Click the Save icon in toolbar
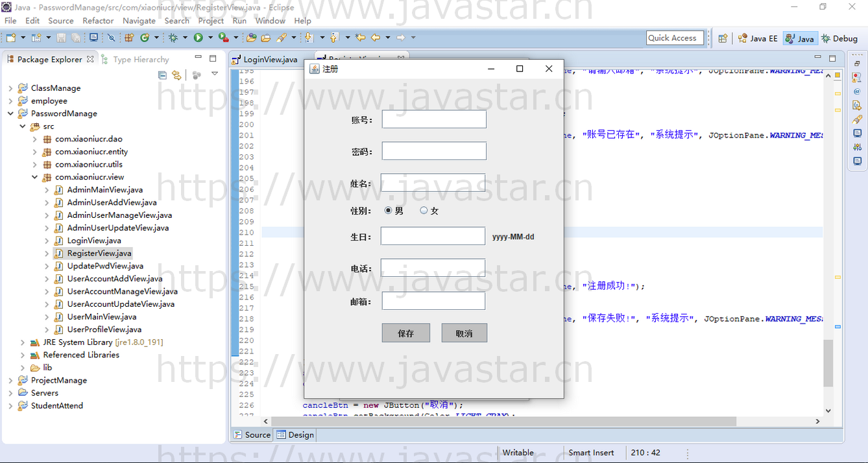This screenshot has height=463, width=868. (61, 38)
